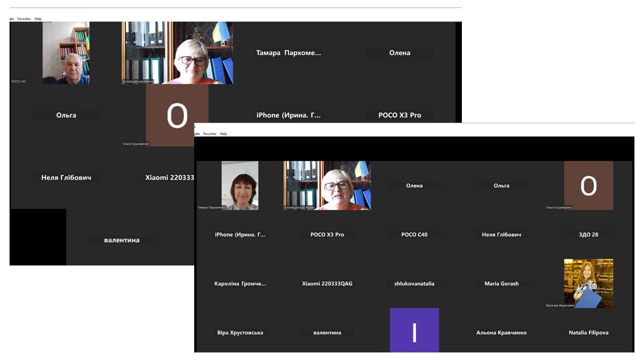The width and height of the screenshot is (644, 362).
Task: Select Ольга Кушниренко avatar in back window
Action: (x=177, y=116)
